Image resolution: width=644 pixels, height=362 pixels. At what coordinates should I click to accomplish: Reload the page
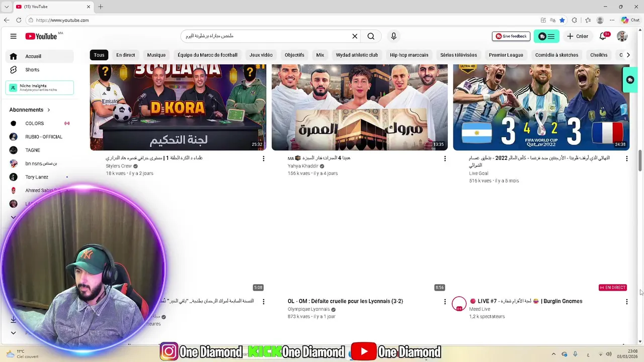click(x=19, y=20)
